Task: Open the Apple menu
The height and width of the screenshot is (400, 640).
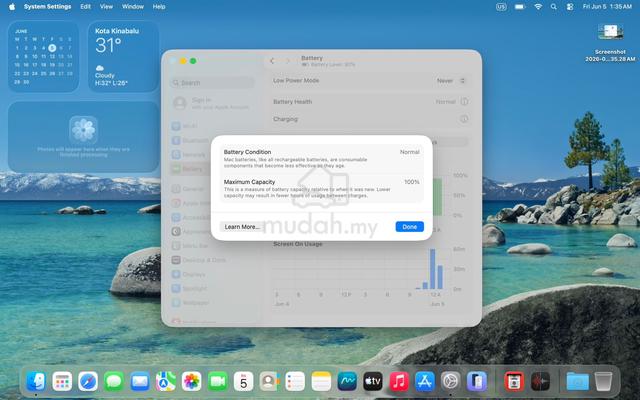Action: click(12, 7)
